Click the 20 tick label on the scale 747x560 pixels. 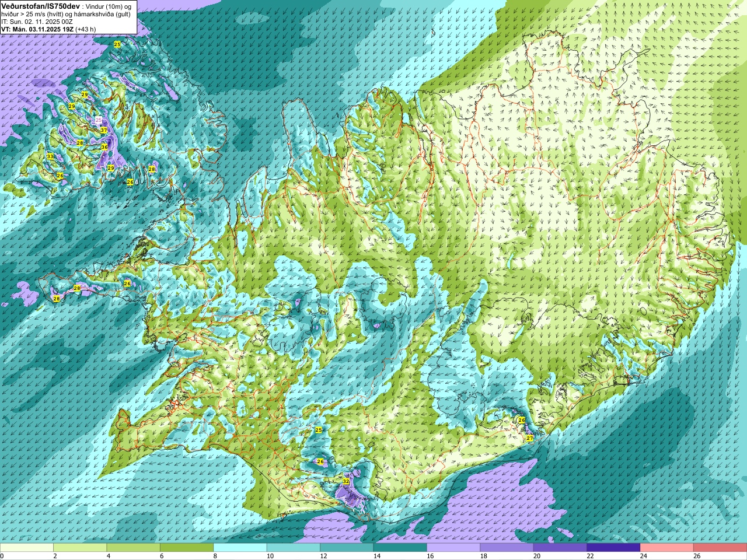[537, 556]
